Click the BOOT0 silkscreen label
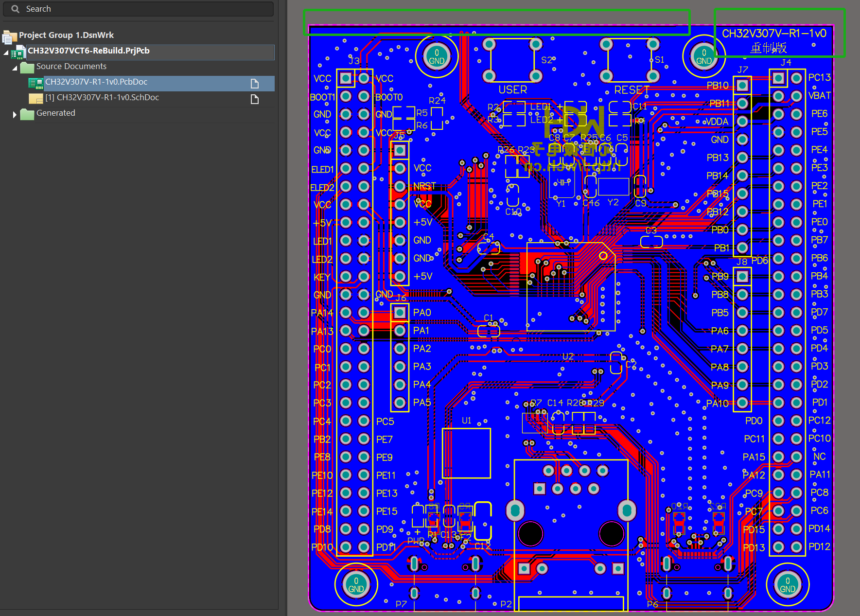The image size is (860, 616). (x=389, y=97)
